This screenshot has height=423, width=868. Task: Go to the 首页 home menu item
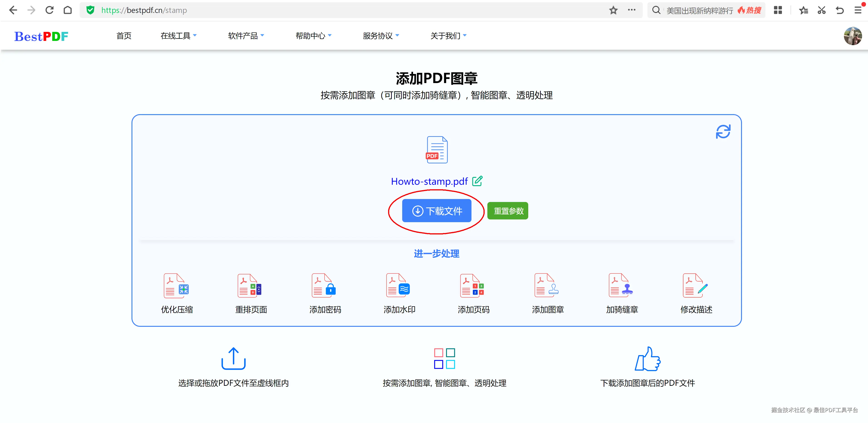point(124,36)
